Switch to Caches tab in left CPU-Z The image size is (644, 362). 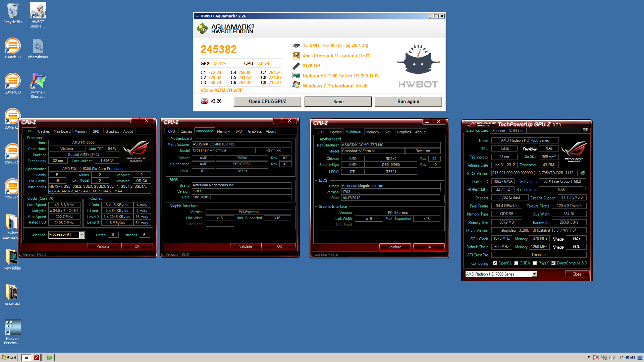44,131
